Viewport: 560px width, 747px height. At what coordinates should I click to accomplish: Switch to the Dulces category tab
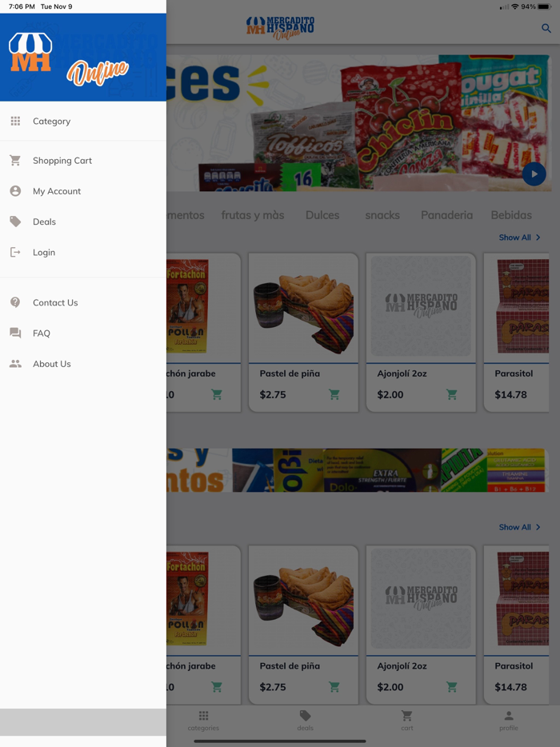coord(322,215)
